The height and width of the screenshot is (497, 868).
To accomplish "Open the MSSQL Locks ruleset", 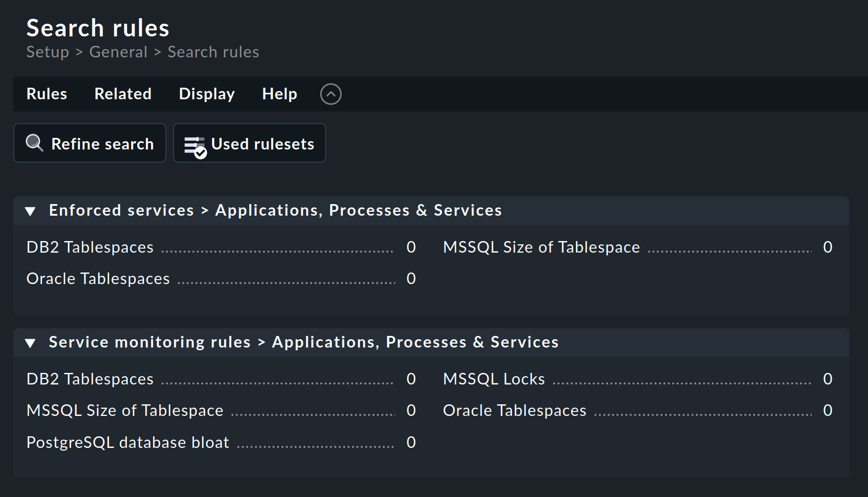I will (494, 379).
